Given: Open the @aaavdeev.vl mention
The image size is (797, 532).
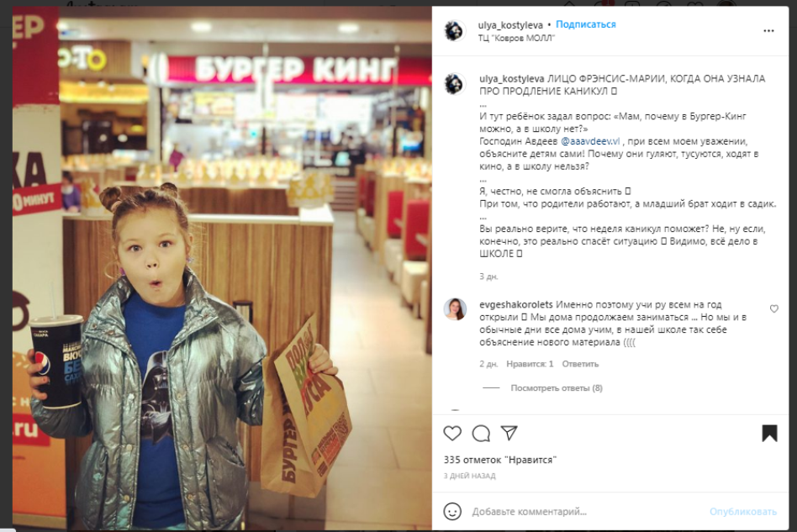Looking at the screenshot, I should point(590,141).
